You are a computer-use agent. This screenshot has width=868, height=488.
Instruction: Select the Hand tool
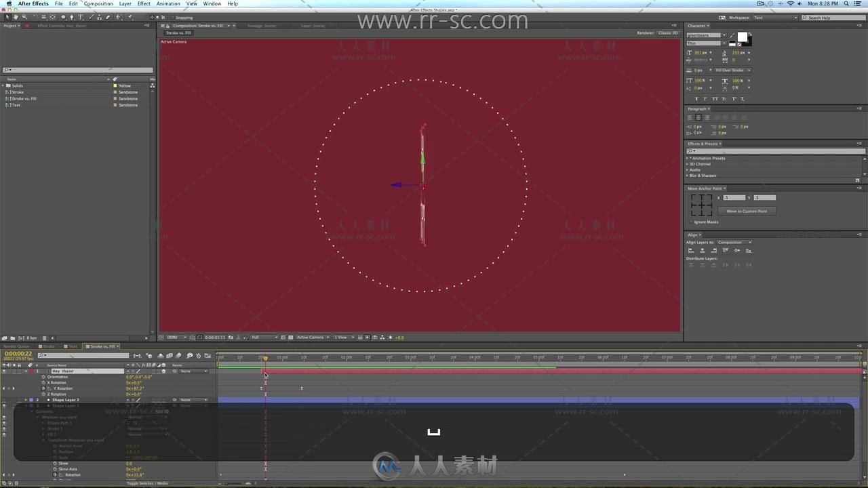[16, 17]
